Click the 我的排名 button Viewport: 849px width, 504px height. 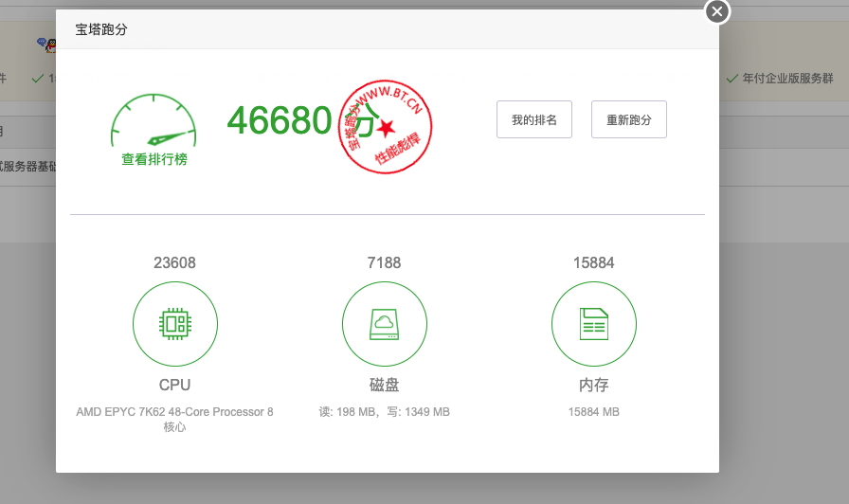tap(533, 119)
